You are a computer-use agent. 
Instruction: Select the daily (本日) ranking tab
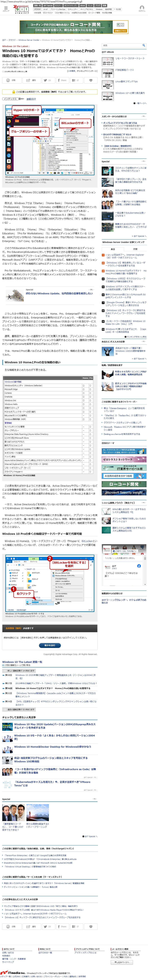click(x=113, y=249)
